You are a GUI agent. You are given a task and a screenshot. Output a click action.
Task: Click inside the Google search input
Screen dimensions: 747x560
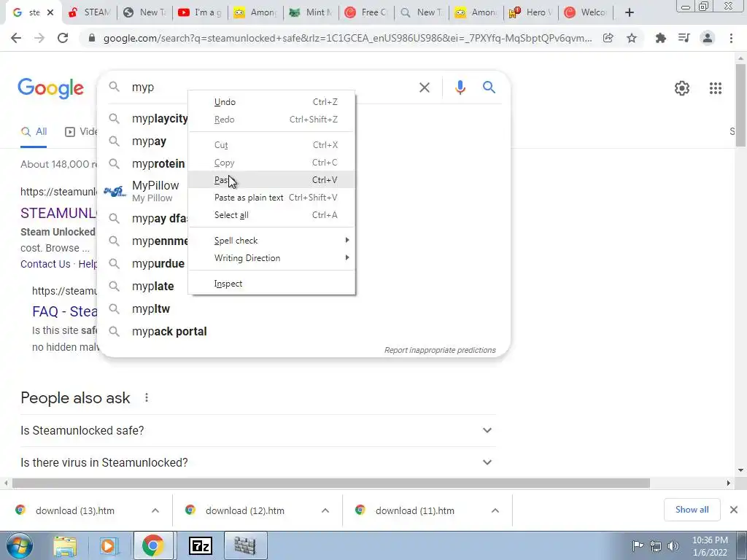click(x=271, y=87)
